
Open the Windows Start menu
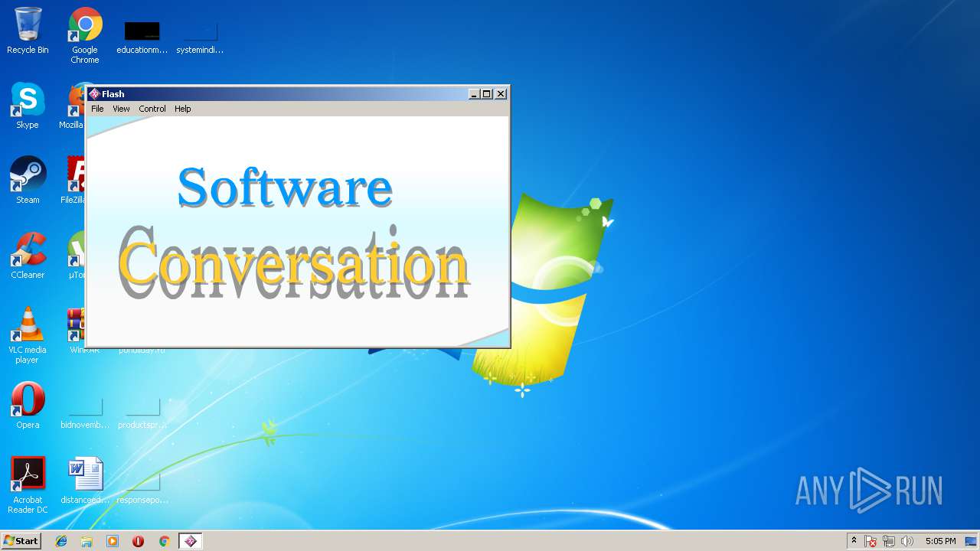(21, 541)
